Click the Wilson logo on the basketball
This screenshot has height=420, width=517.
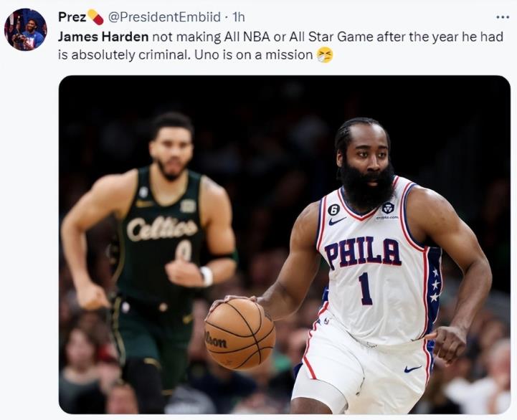pos(216,341)
